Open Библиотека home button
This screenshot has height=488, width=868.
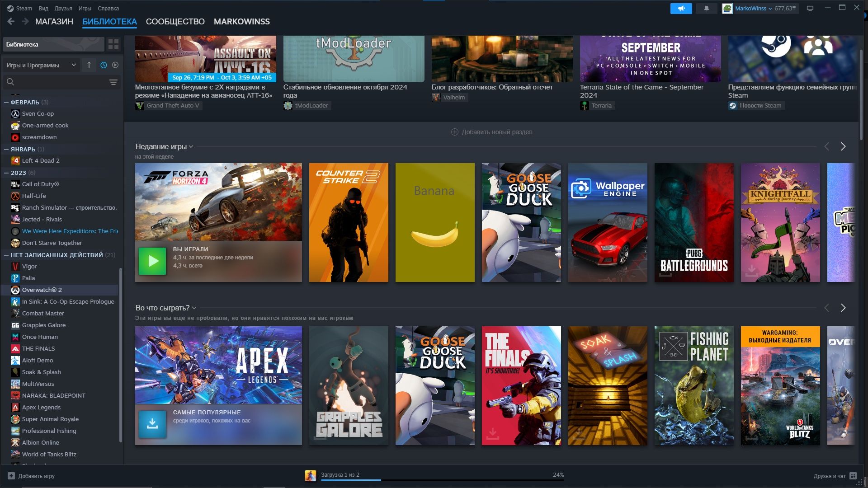point(53,44)
